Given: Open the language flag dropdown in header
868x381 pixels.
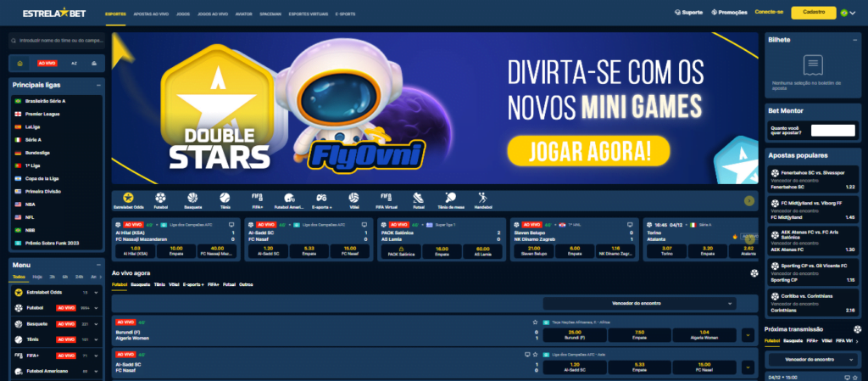Looking at the screenshot, I should click(848, 13).
